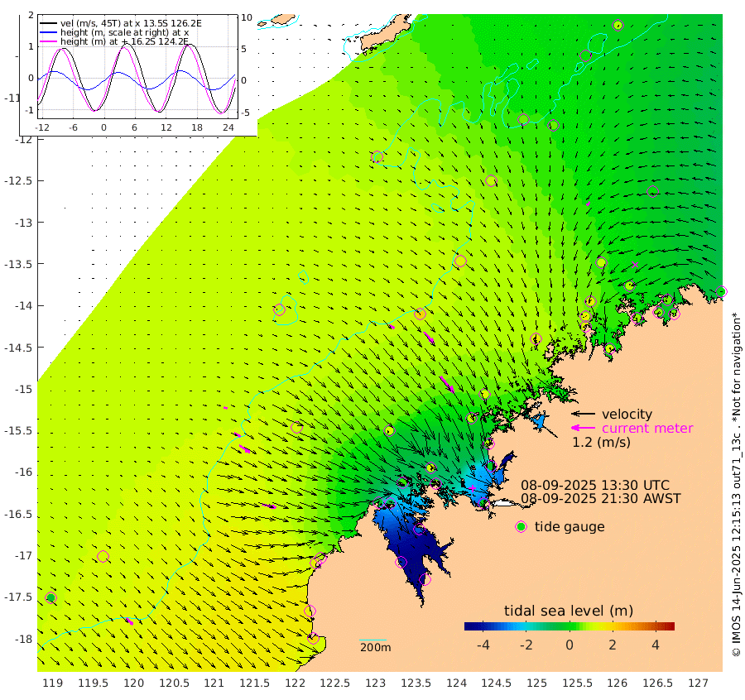The image size is (745, 700).
Task: Click the '-12.5' latitude axis label
Action: point(18,181)
